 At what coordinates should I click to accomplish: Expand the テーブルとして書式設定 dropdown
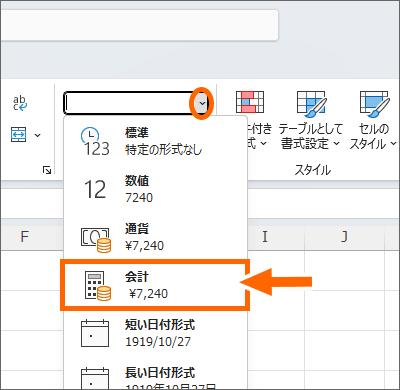(x=336, y=144)
